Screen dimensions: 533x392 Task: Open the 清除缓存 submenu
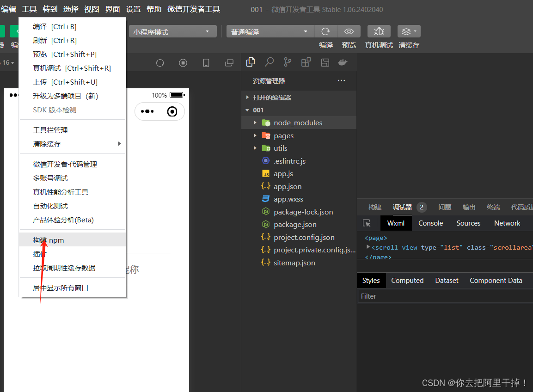coord(73,144)
